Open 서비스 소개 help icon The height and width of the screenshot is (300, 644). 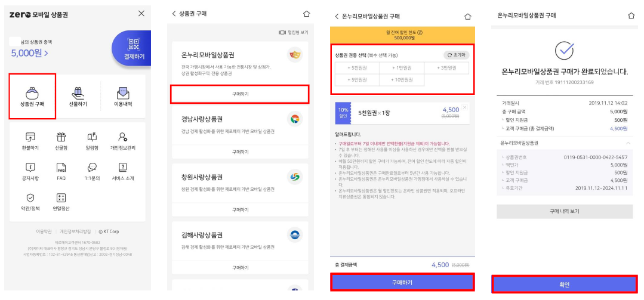point(123,168)
